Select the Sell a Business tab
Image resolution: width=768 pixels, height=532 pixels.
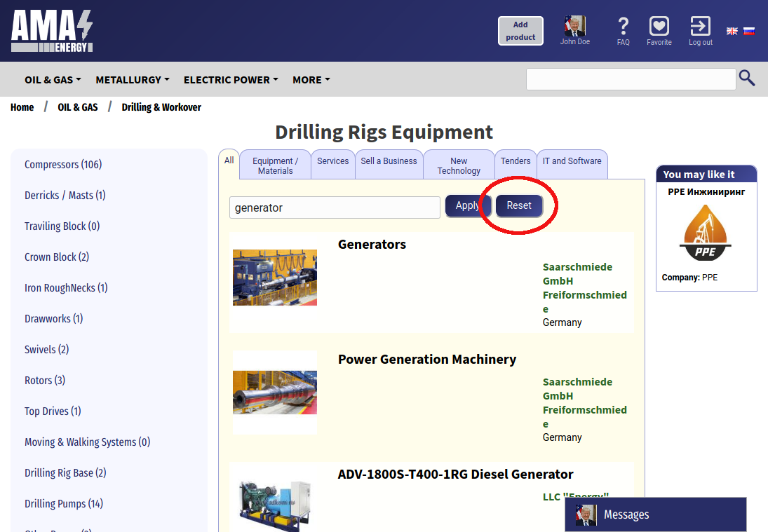pyautogui.click(x=389, y=161)
